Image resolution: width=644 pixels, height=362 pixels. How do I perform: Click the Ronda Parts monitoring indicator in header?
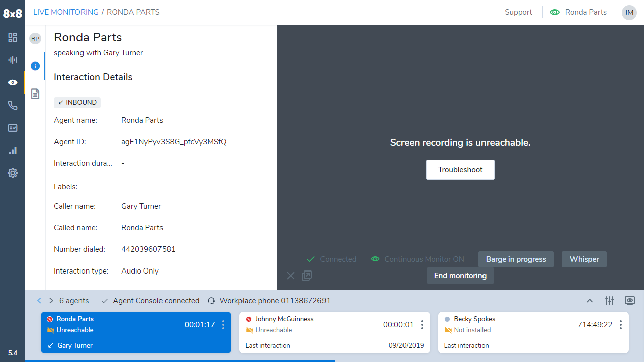click(x=579, y=12)
